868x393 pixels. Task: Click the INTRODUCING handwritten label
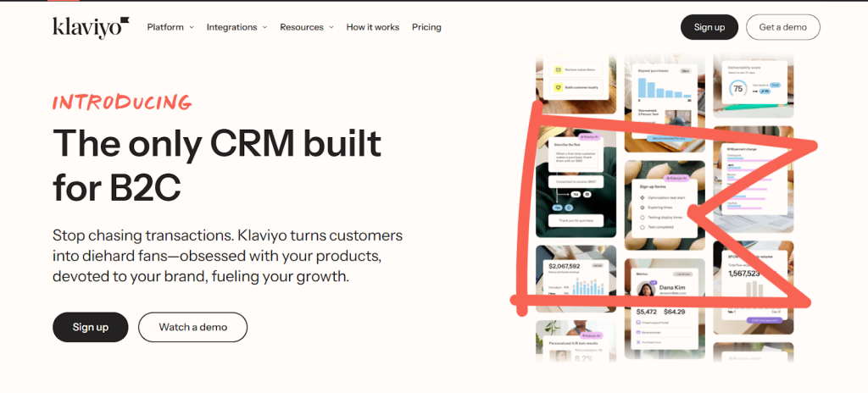(x=122, y=103)
